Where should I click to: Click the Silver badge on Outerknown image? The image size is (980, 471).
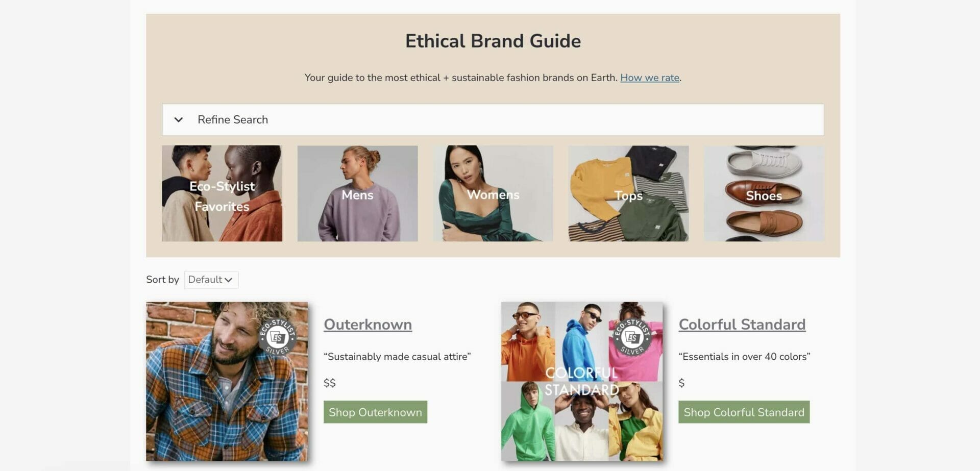(x=277, y=337)
